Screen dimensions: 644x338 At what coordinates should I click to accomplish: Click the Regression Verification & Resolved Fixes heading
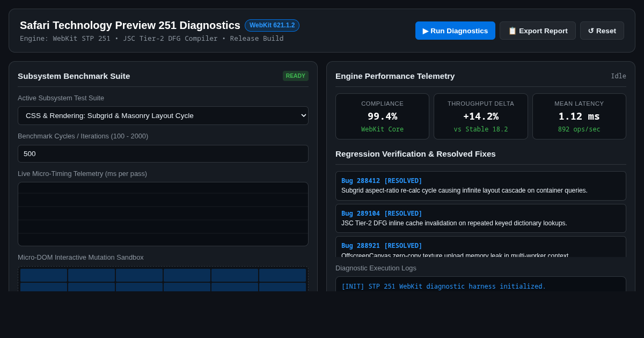(415, 154)
